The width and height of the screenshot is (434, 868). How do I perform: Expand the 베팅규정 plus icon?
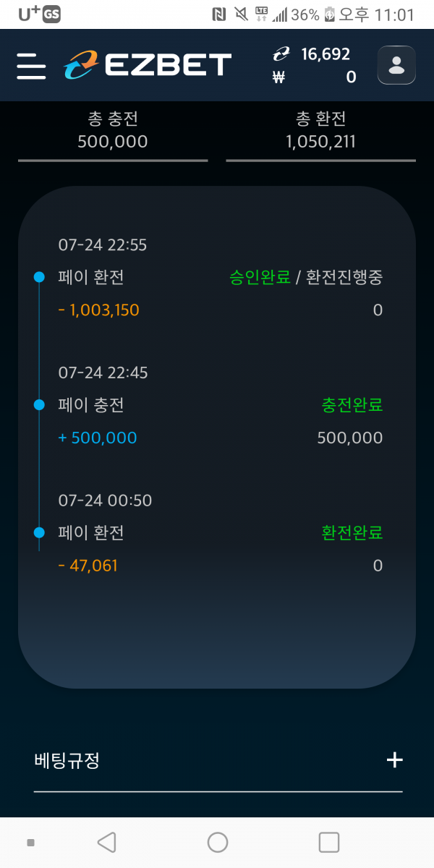(x=394, y=760)
